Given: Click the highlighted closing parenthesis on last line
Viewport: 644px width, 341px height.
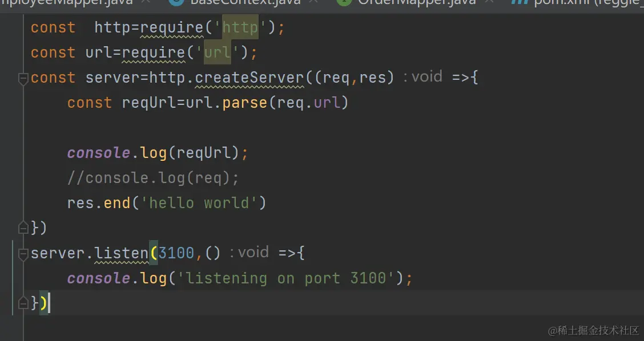Looking at the screenshot, I should click(43, 303).
